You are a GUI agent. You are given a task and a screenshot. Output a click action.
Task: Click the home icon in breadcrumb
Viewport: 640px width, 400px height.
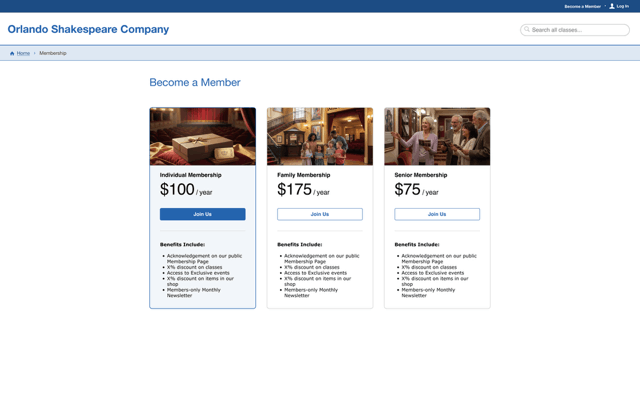pyautogui.click(x=12, y=53)
